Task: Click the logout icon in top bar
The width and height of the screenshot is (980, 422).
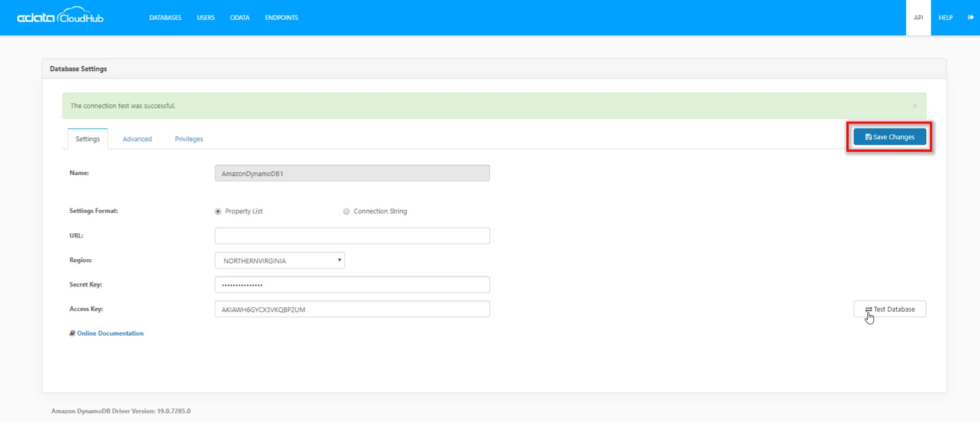Action: click(971, 17)
